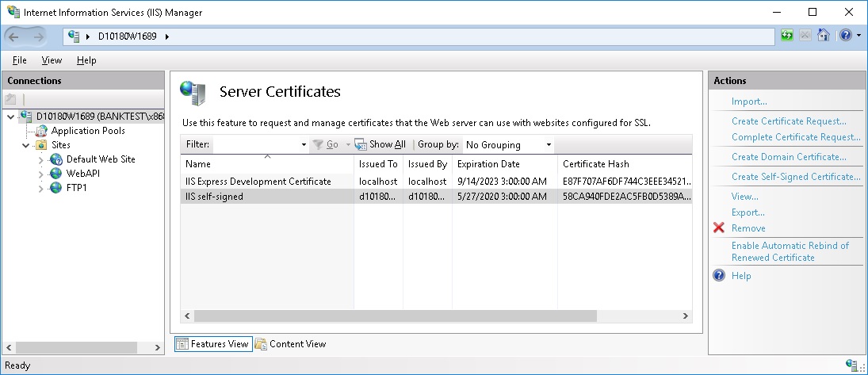Click the Forward navigation arrow
The image size is (868, 375).
pos(38,36)
